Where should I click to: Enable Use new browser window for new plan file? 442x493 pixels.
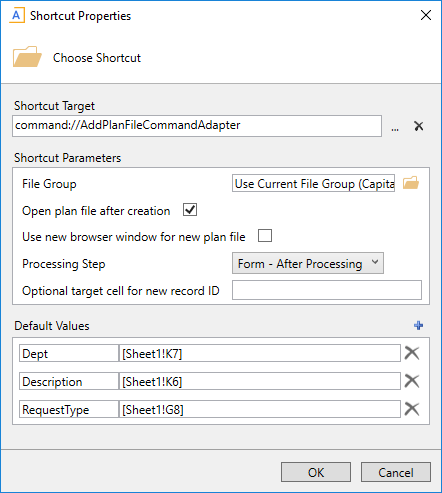pyautogui.click(x=265, y=236)
